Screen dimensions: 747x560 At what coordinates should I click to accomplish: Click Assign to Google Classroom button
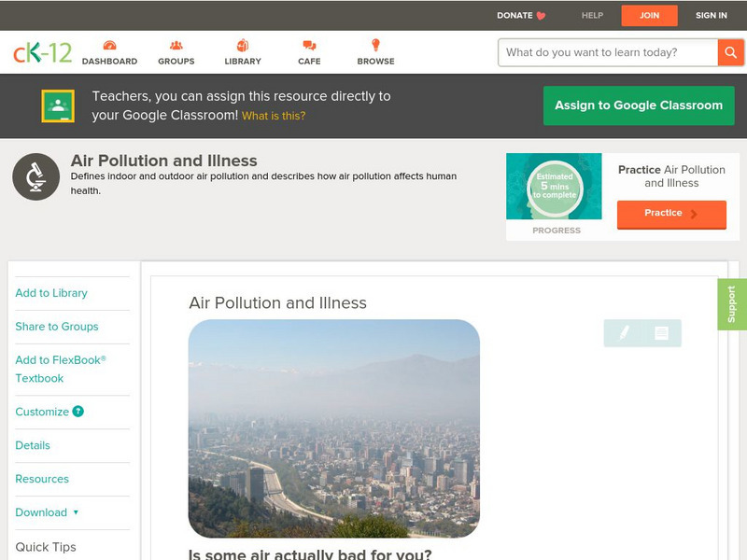(639, 105)
